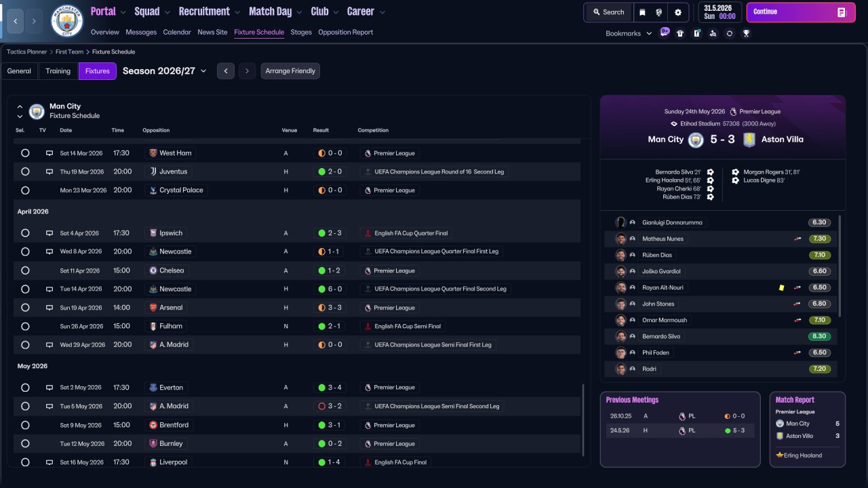Image resolution: width=868 pixels, height=488 pixels.
Task: Select the Crystal Palace fixture radio button
Action: (x=25, y=190)
